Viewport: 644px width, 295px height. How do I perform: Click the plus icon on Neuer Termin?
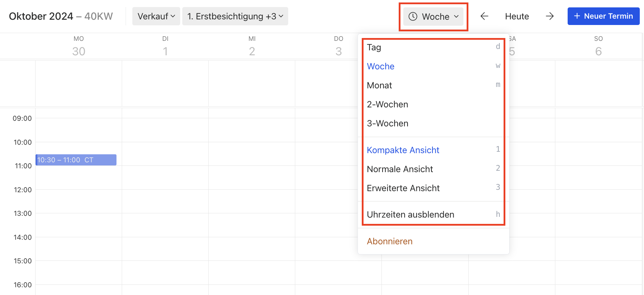tap(577, 16)
